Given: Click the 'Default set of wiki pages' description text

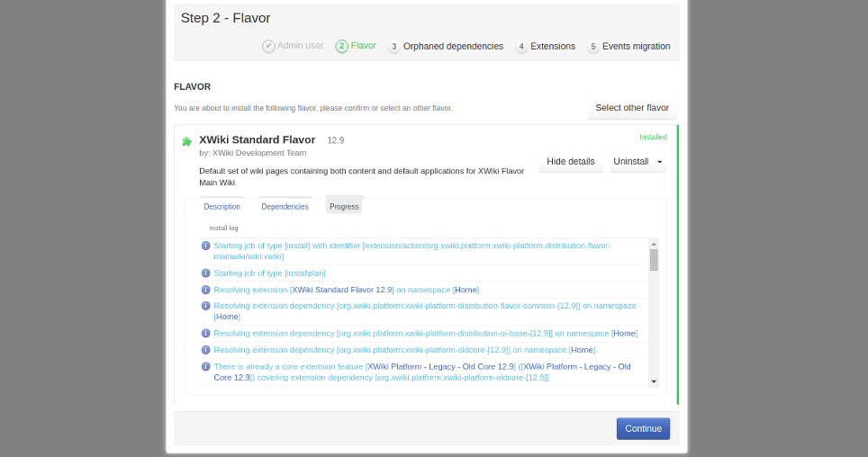Looking at the screenshot, I should (x=361, y=176).
